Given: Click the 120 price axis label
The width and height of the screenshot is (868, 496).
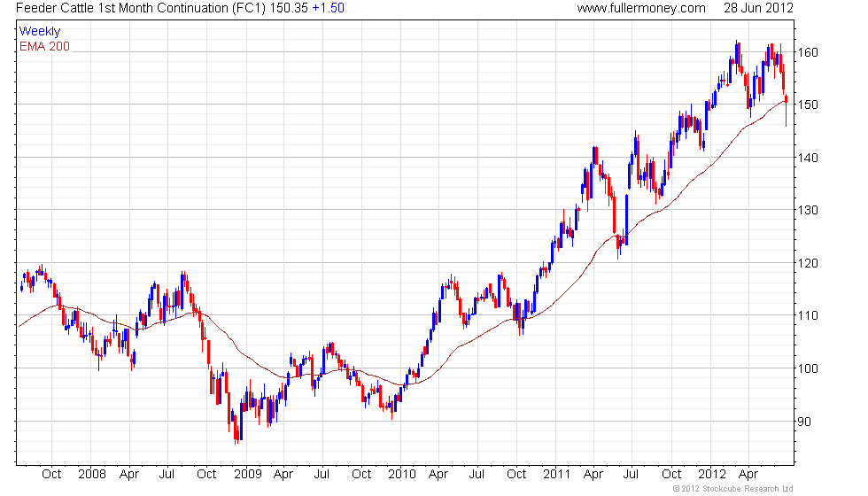Looking at the screenshot, I should (808, 263).
